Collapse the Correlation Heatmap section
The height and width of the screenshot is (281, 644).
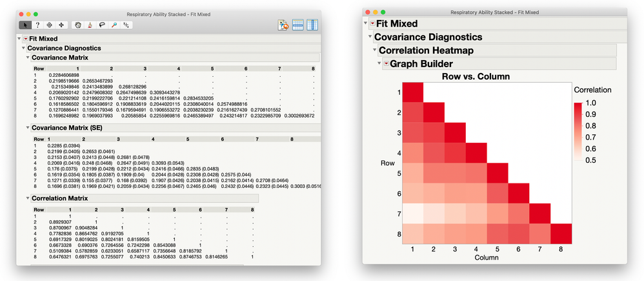click(x=374, y=50)
